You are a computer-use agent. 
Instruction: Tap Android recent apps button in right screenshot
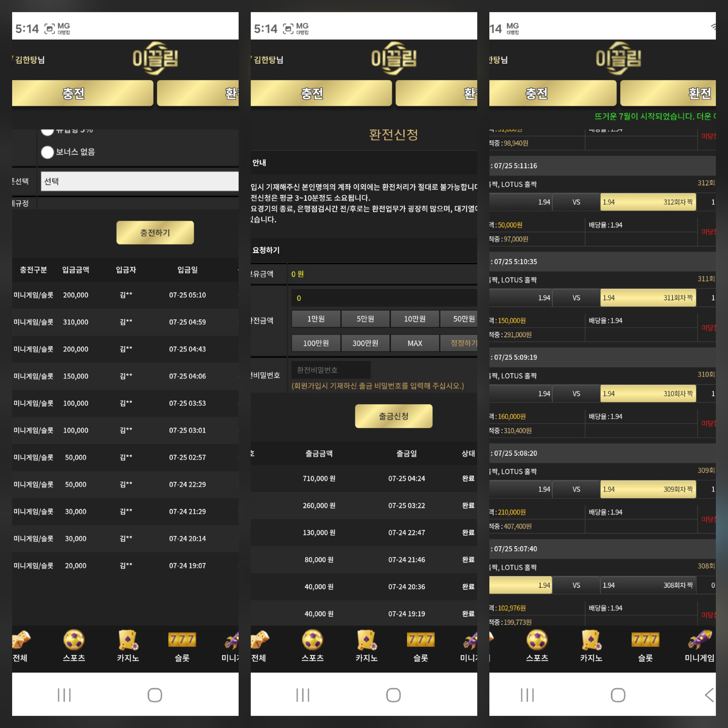527,695
